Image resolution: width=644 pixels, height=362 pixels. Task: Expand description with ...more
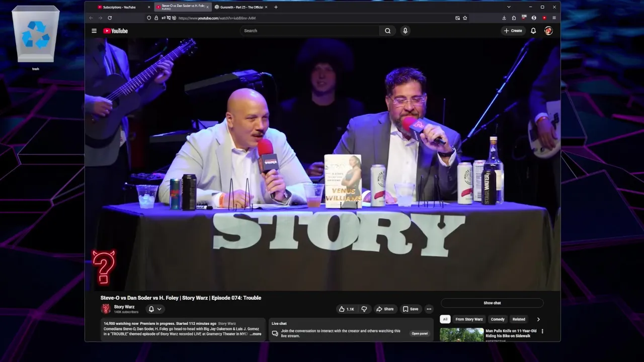click(x=256, y=334)
